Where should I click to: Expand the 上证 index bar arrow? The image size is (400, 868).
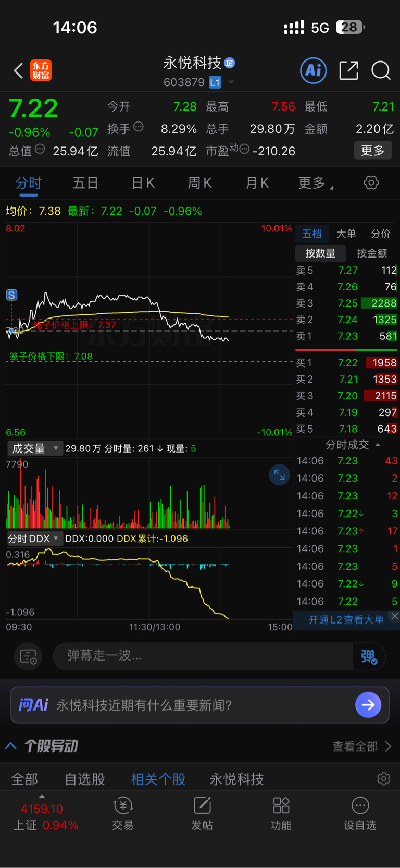(x=42, y=797)
